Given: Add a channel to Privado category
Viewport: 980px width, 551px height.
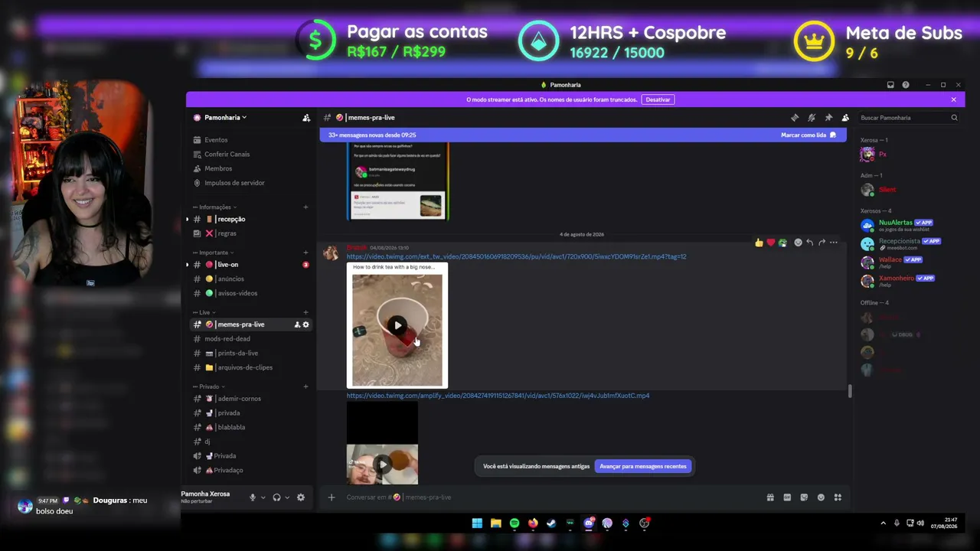Looking at the screenshot, I should click(x=305, y=386).
